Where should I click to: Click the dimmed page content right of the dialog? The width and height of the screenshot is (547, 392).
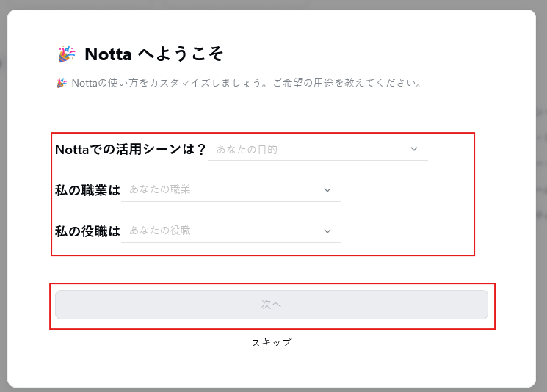(541, 196)
